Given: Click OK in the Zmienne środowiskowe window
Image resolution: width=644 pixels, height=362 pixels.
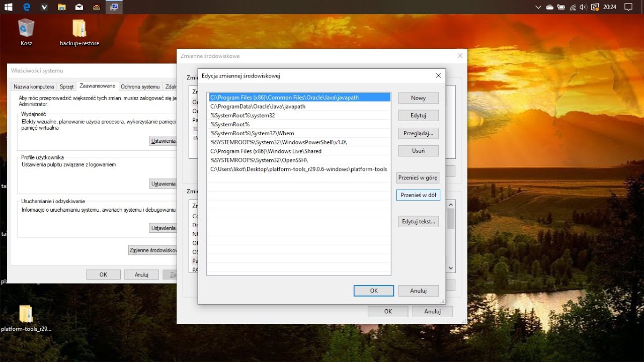Looking at the screenshot, I should 388,311.
